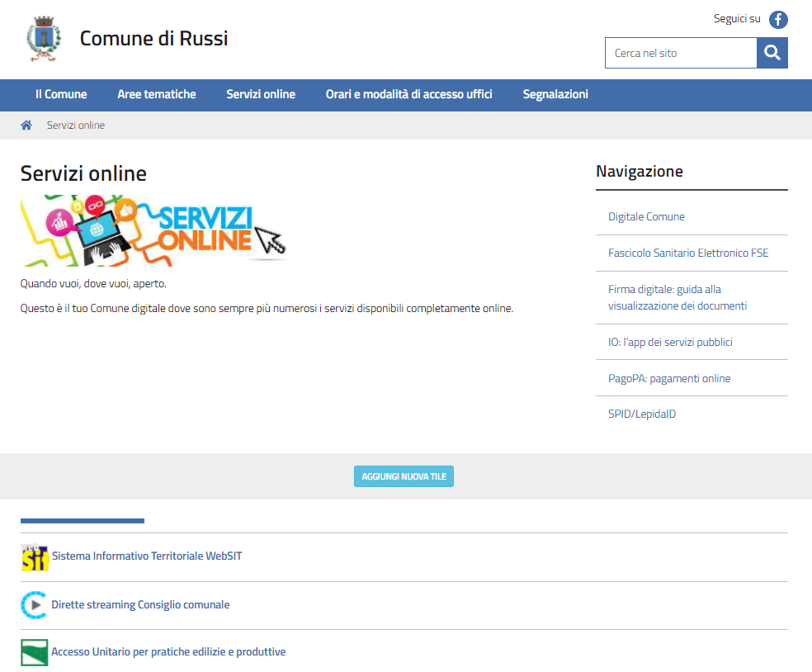Open Orari e modalità di accesso uffici
812x672 pixels.
tap(408, 95)
